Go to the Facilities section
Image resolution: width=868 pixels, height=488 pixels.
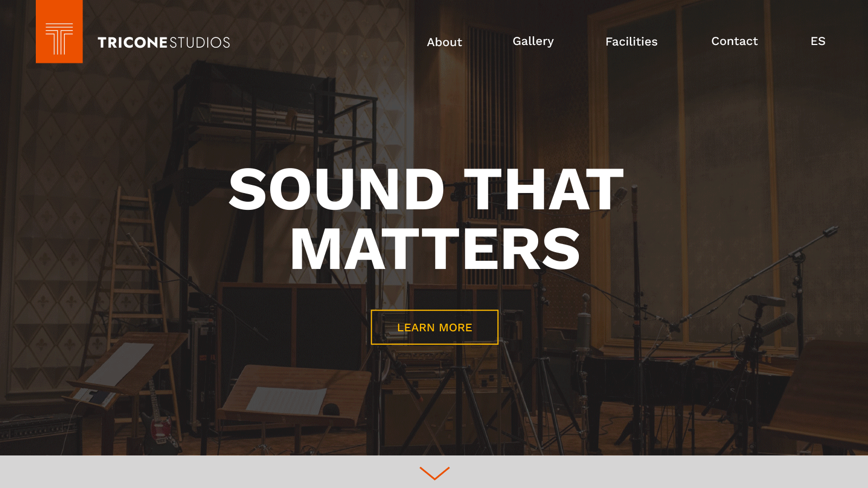pos(631,42)
